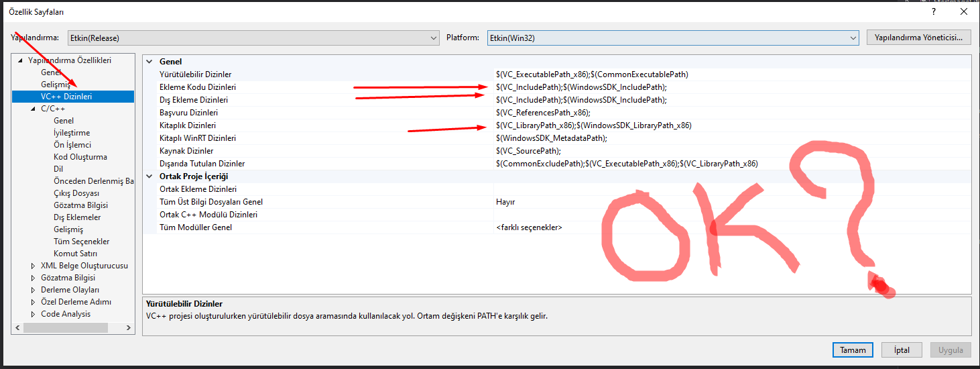
Task: Select Gelişmiş under C/C++
Action: 68,229
